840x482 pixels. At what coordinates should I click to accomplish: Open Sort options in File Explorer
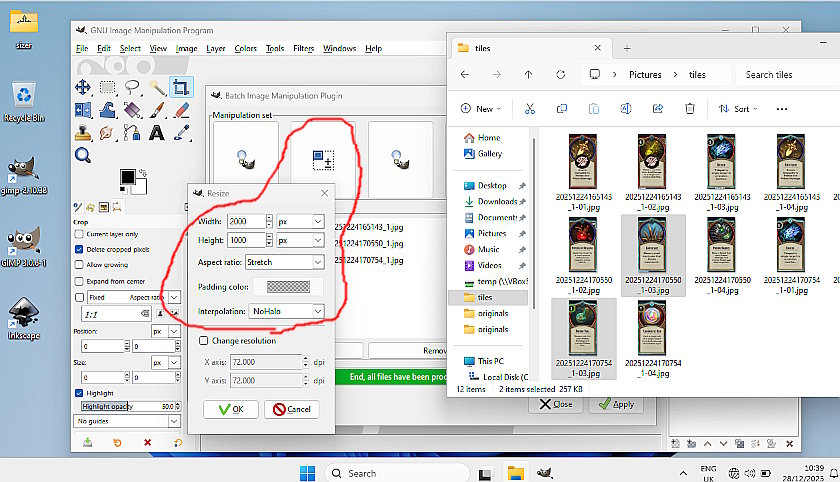point(738,109)
